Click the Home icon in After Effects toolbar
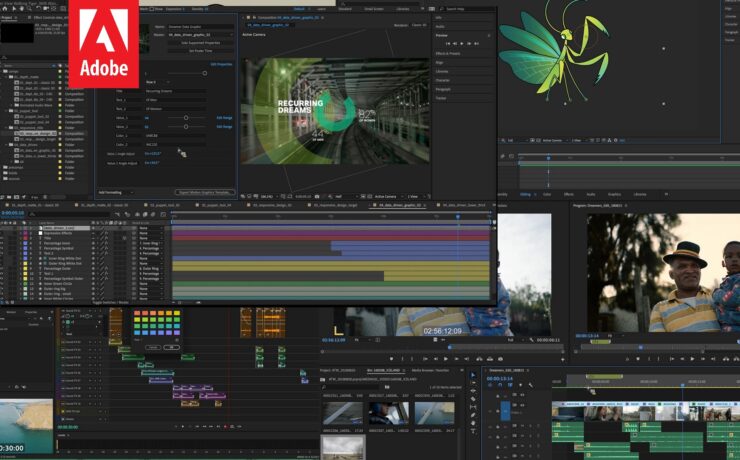 point(5,8)
